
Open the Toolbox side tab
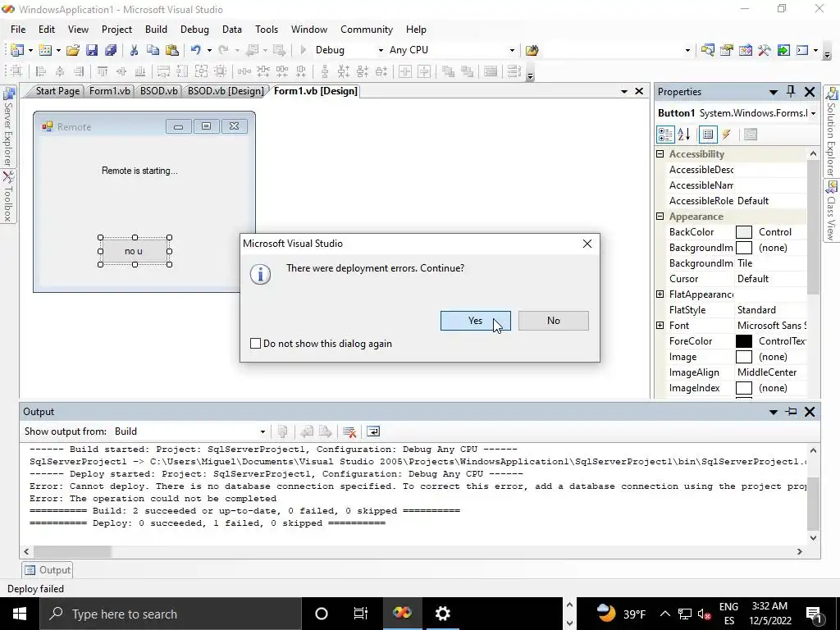[x=7, y=197]
